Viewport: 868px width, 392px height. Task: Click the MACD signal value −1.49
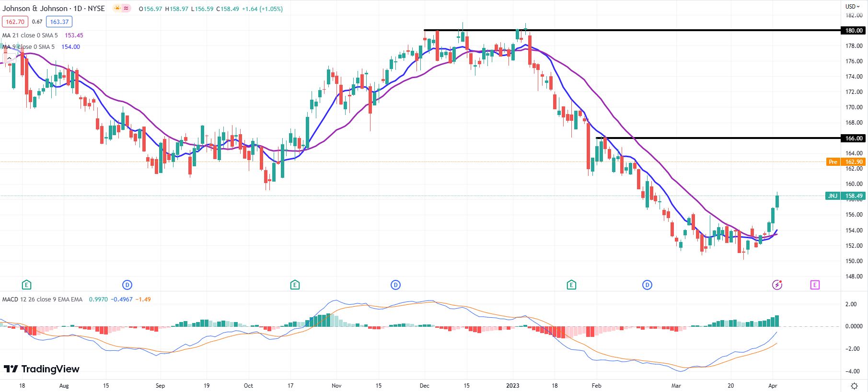tap(143, 299)
